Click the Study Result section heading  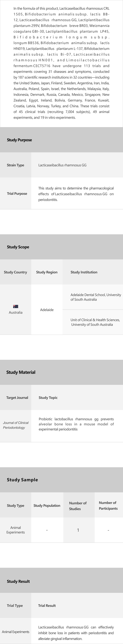[x=18, y=581]
